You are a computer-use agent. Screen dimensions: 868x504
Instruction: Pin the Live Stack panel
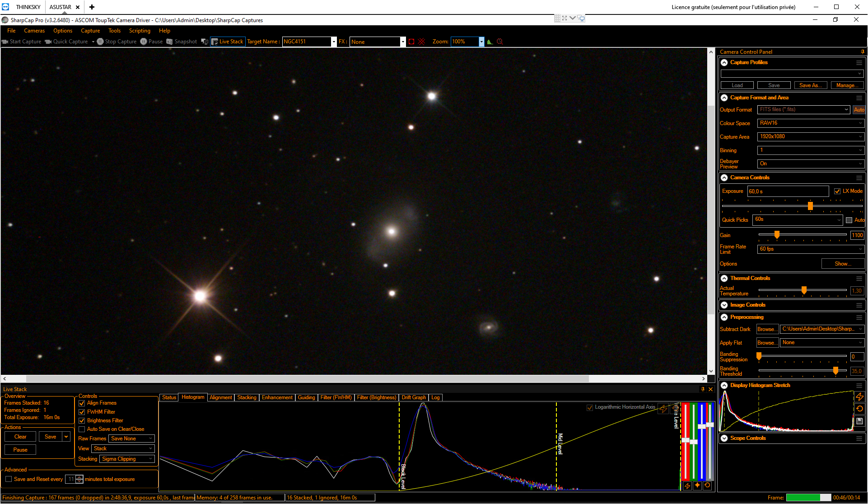click(x=703, y=389)
